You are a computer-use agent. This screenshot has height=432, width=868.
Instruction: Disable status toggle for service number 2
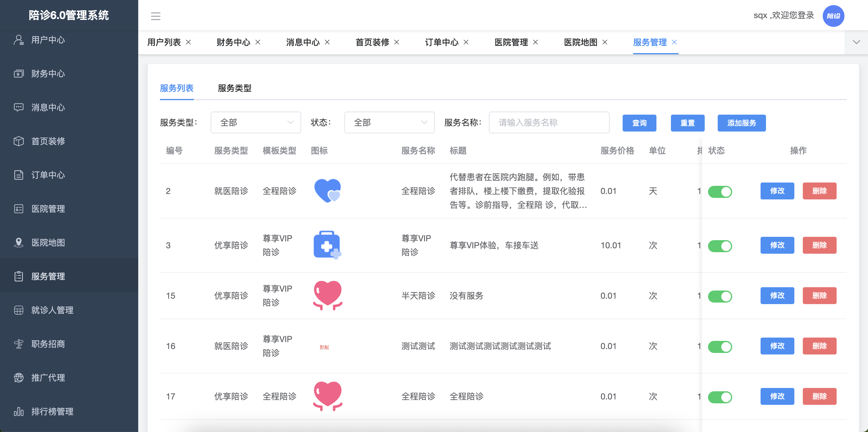coord(720,192)
